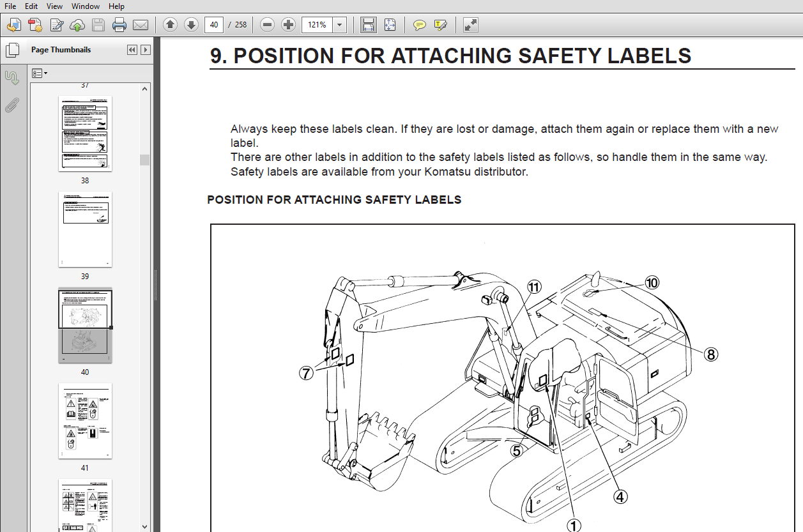Click thumbnail page label '39'

point(85,277)
